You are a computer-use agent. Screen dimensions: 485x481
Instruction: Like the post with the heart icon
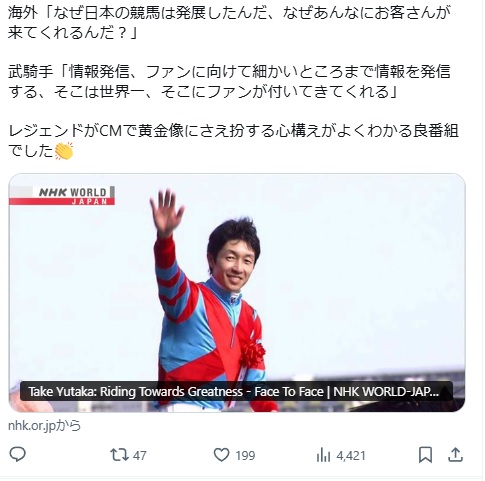(221, 455)
